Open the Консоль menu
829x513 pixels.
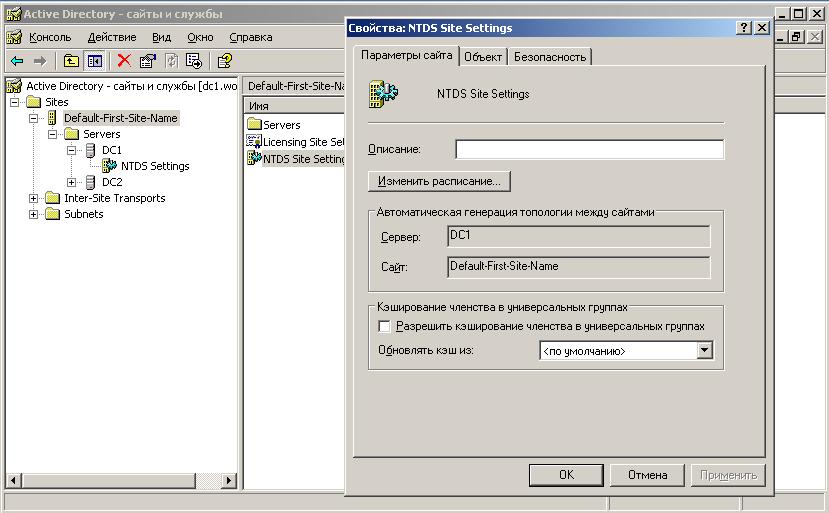[x=50, y=37]
